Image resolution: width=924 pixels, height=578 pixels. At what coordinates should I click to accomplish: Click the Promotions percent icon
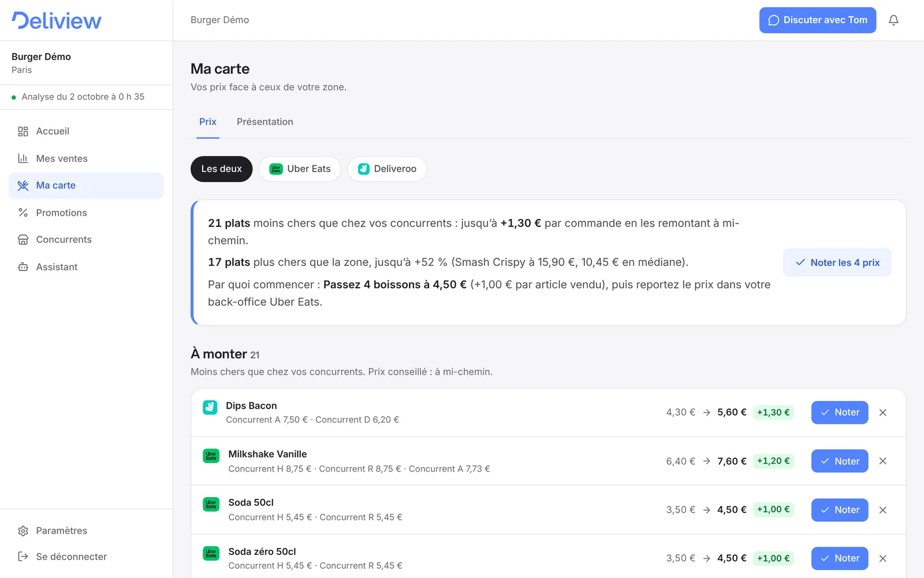pos(23,213)
